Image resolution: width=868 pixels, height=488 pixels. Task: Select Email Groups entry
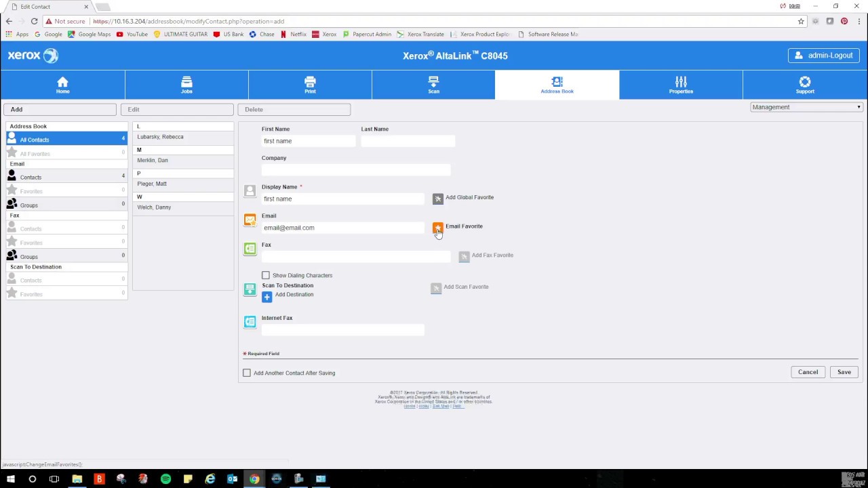66,204
